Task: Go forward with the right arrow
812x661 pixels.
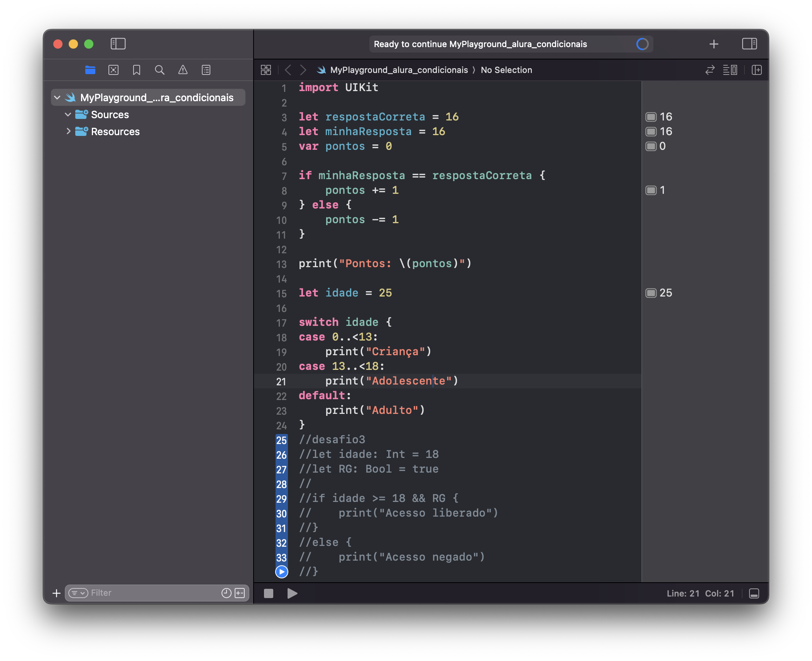Action: [303, 70]
